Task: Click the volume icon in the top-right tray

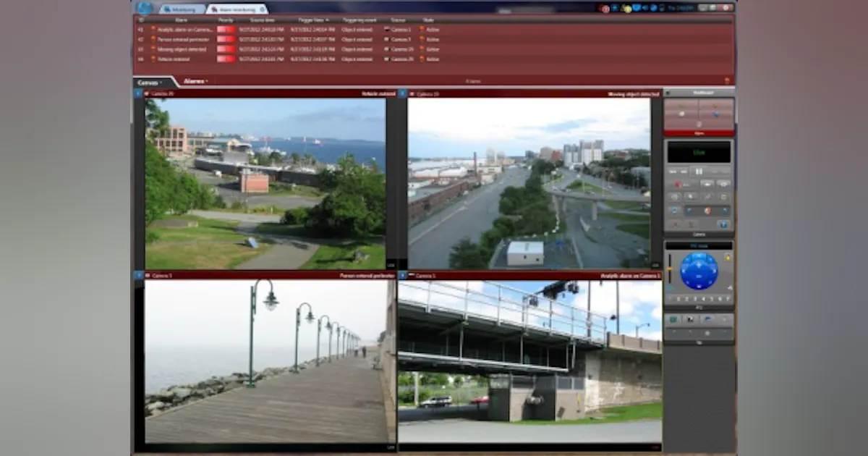Action: (x=644, y=7)
